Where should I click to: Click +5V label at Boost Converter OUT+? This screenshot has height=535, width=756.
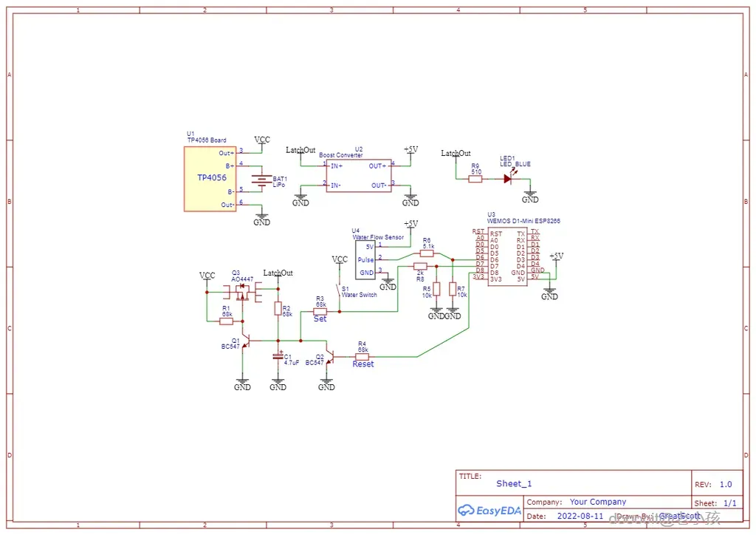(410, 149)
